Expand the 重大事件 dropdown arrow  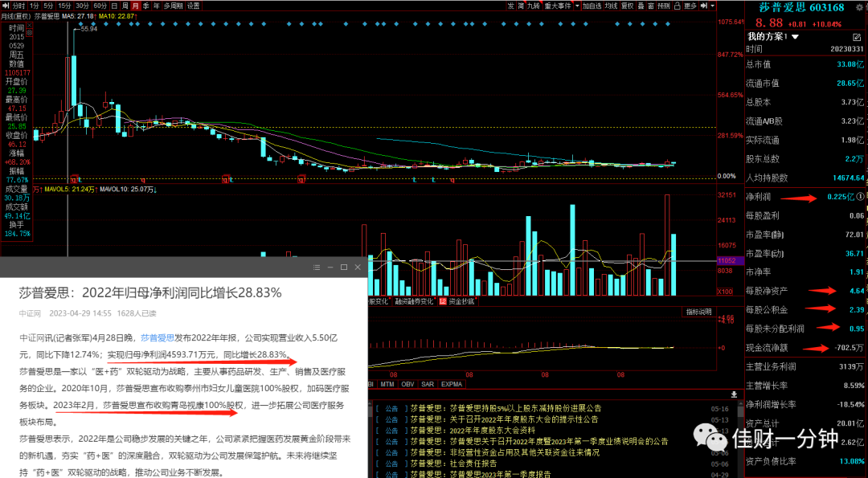(x=577, y=6)
